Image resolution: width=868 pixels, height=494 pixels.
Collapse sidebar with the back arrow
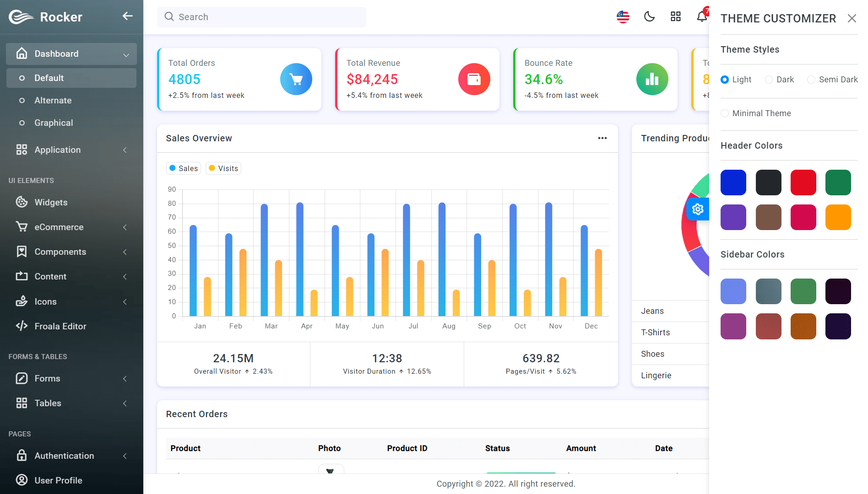127,16
